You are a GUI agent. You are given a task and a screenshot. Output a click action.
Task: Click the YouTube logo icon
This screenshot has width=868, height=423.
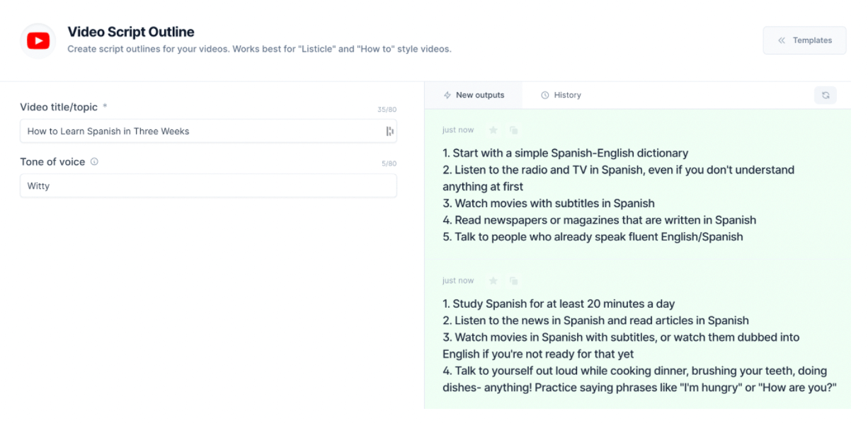tap(38, 41)
